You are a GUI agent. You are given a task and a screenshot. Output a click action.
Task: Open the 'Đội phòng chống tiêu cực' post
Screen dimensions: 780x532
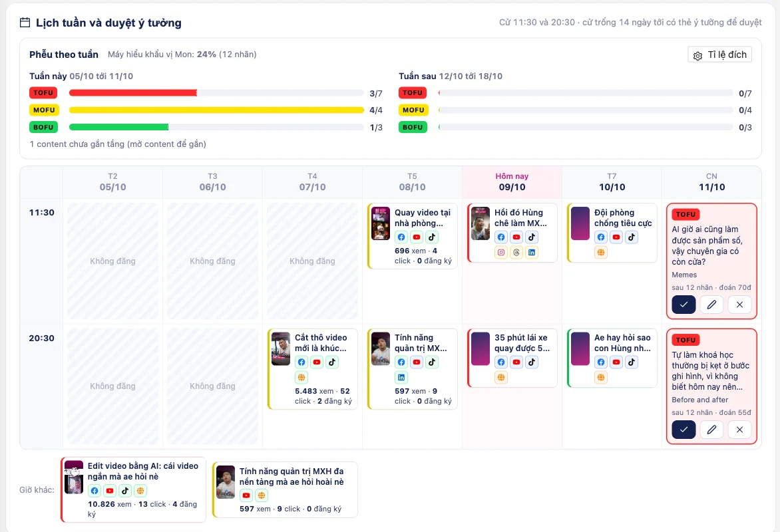612,233
